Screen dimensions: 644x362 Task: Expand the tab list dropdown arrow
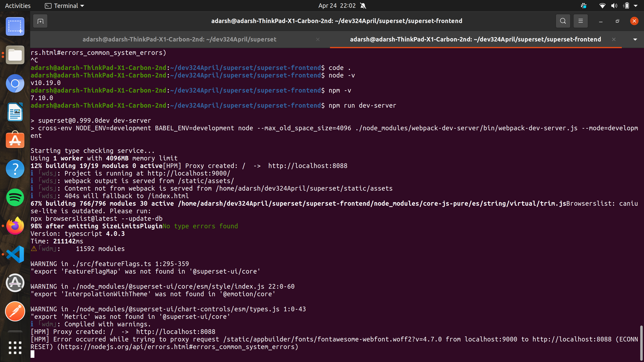pos(635,39)
